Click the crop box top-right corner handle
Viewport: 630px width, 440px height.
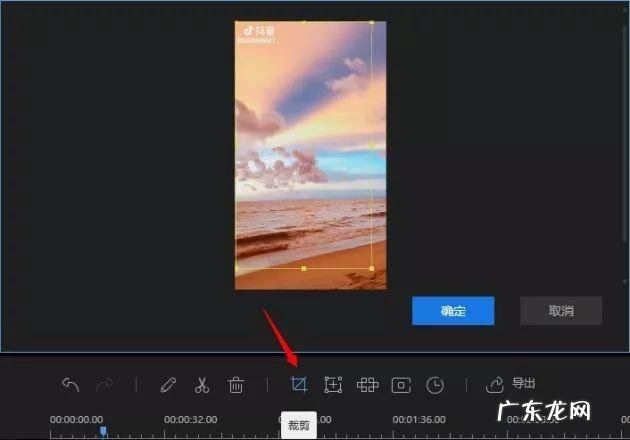click(x=372, y=22)
